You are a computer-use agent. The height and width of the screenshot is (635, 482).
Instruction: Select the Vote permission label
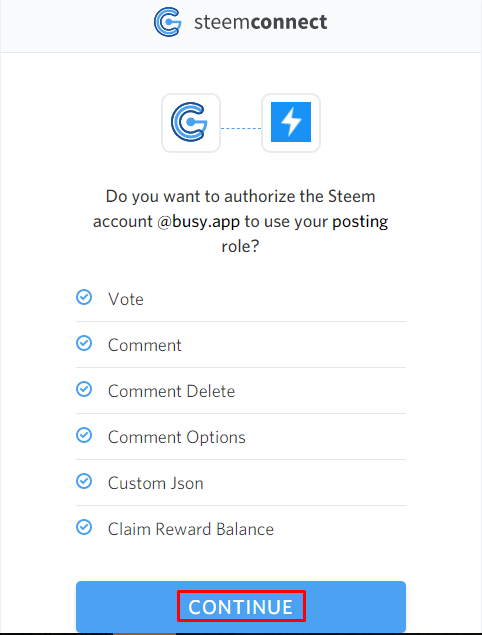click(126, 299)
